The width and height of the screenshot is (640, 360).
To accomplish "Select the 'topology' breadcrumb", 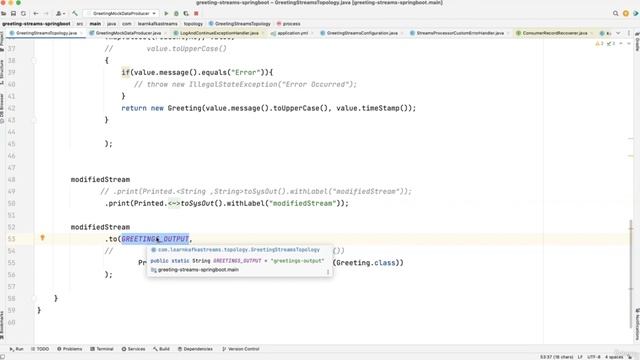I will click(x=193, y=24).
